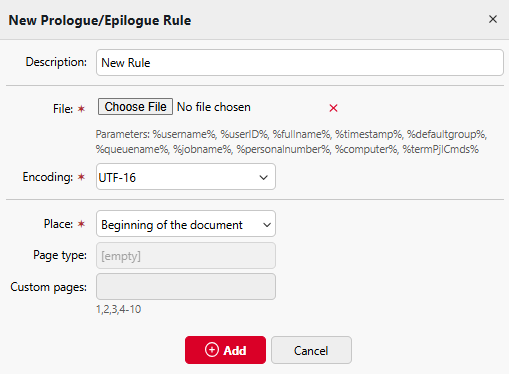Click the Encoding label
509x374 pixels.
click(x=47, y=177)
